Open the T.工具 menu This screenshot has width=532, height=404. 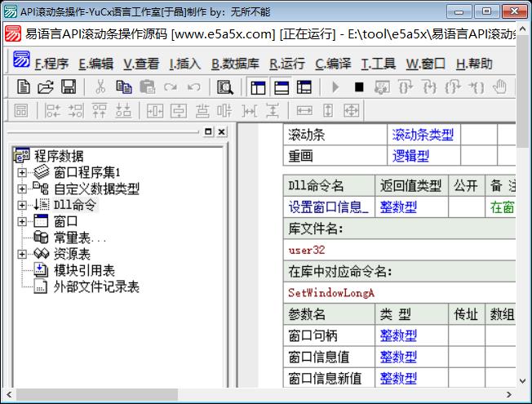click(x=379, y=64)
